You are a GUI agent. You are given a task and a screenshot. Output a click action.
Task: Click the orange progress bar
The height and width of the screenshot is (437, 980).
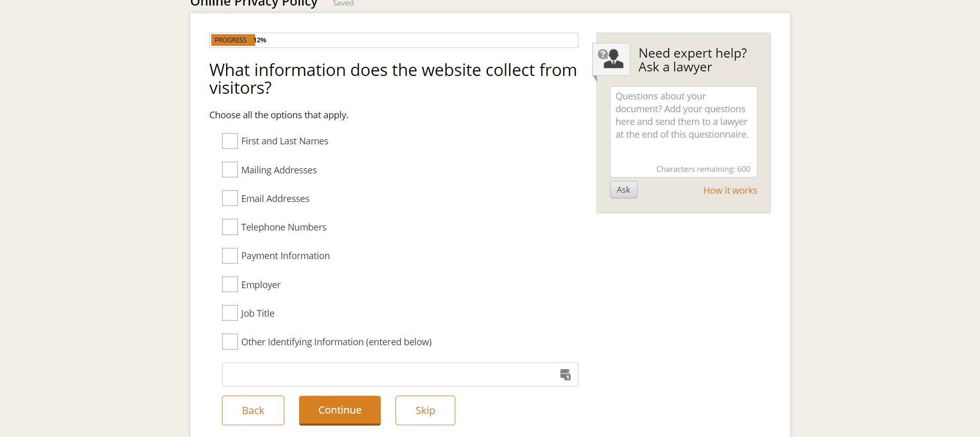pos(233,40)
